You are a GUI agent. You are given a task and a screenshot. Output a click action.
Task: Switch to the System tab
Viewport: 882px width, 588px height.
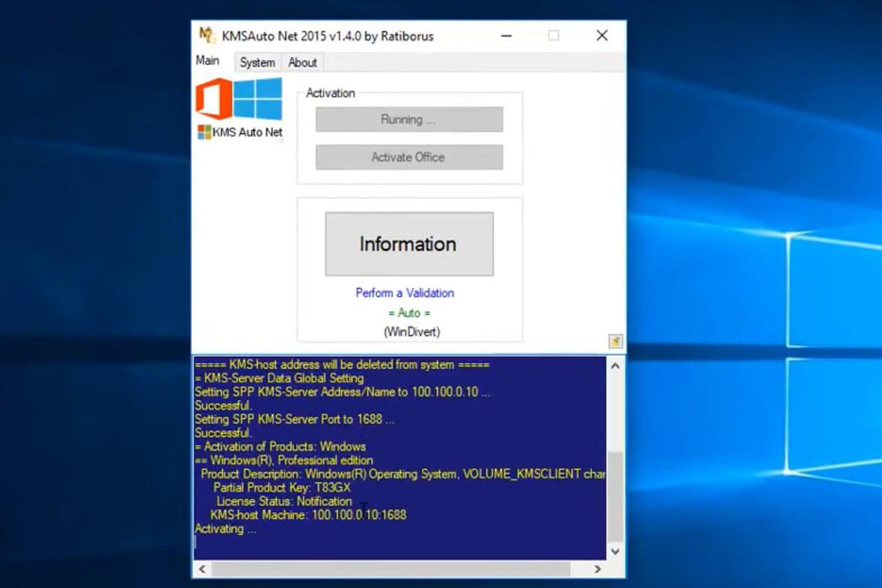(257, 63)
